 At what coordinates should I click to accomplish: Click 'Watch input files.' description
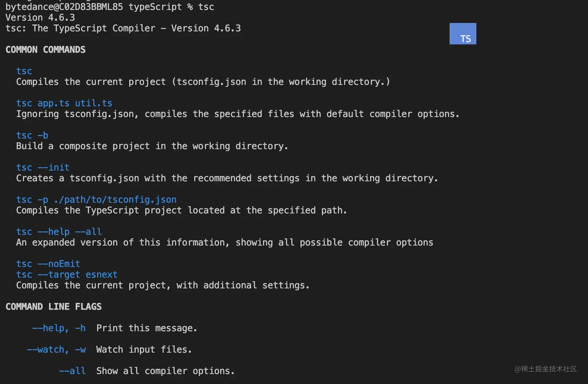pyautogui.click(x=144, y=349)
